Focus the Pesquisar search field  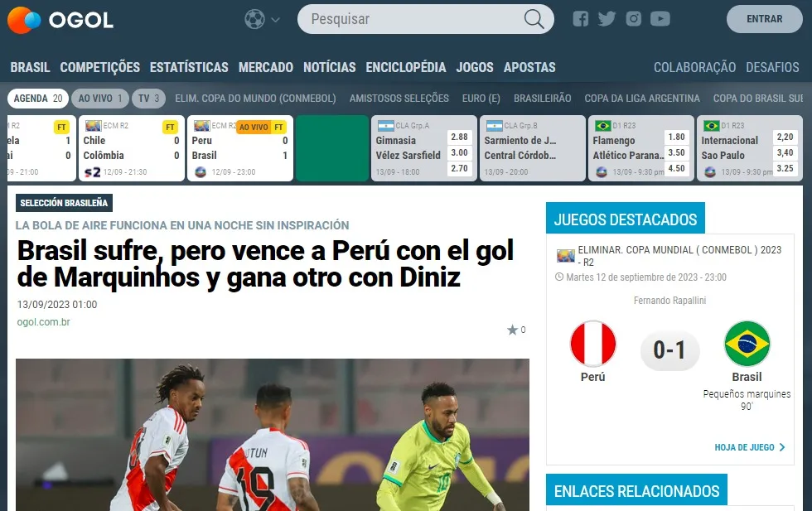tap(414, 19)
